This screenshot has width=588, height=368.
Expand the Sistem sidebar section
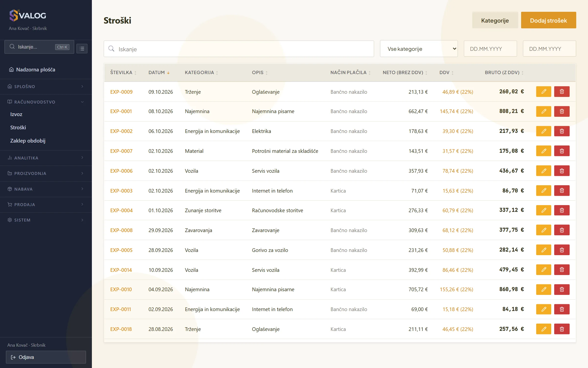pos(46,220)
